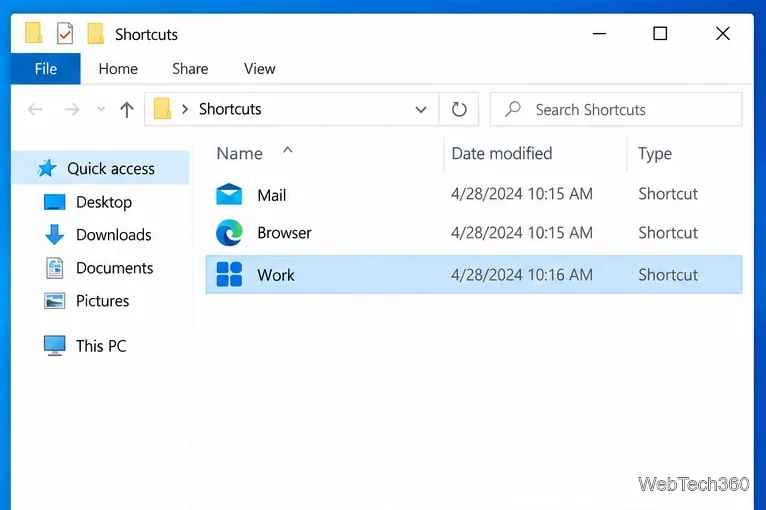Click the sort direction arrow above Name
This screenshot has height=510, width=766.
tap(288, 149)
